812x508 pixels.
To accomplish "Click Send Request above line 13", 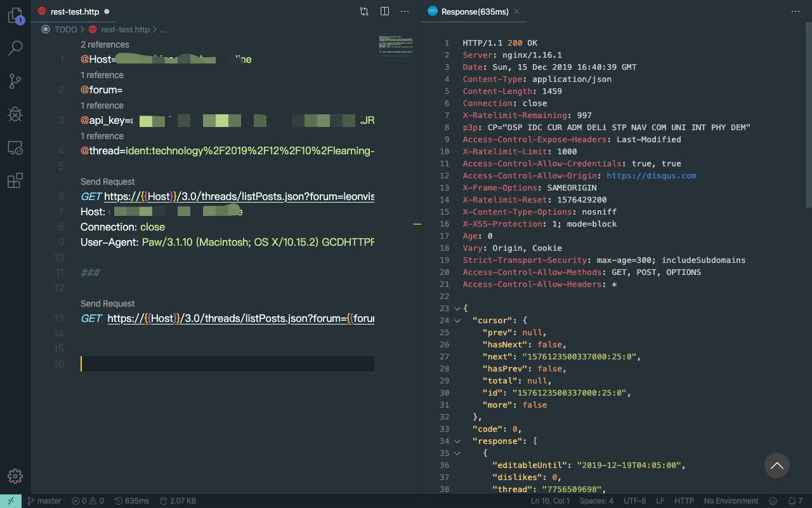I will point(108,304).
